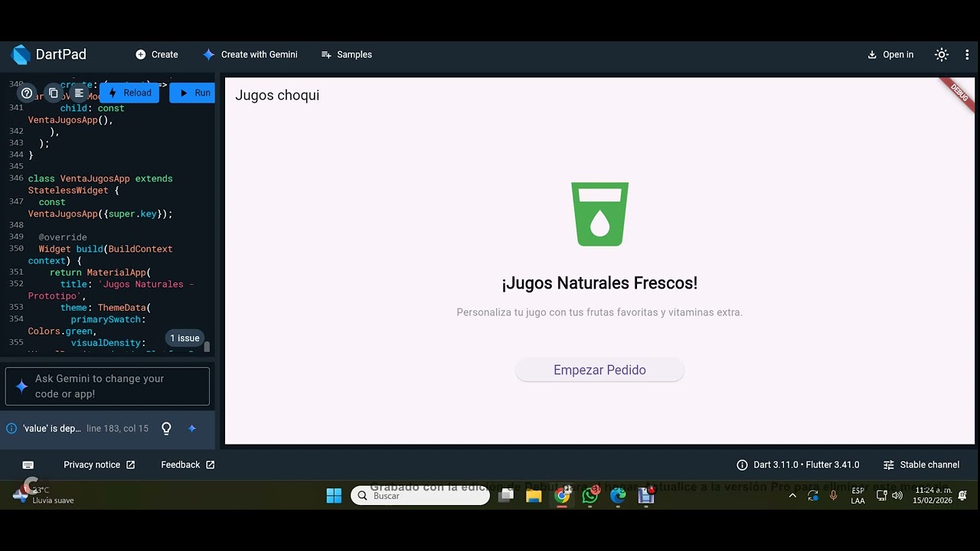The image size is (980, 551).
Task: Click the info icon beside the issue
Action: coord(11,429)
